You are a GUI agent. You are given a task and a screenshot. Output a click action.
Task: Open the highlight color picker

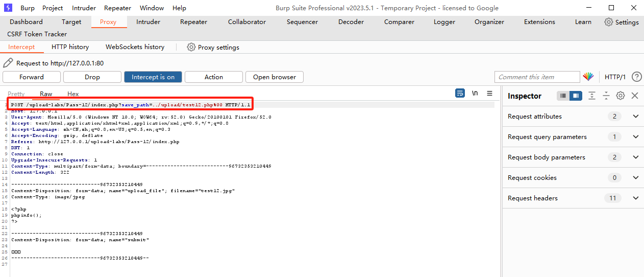coord(588,77)
